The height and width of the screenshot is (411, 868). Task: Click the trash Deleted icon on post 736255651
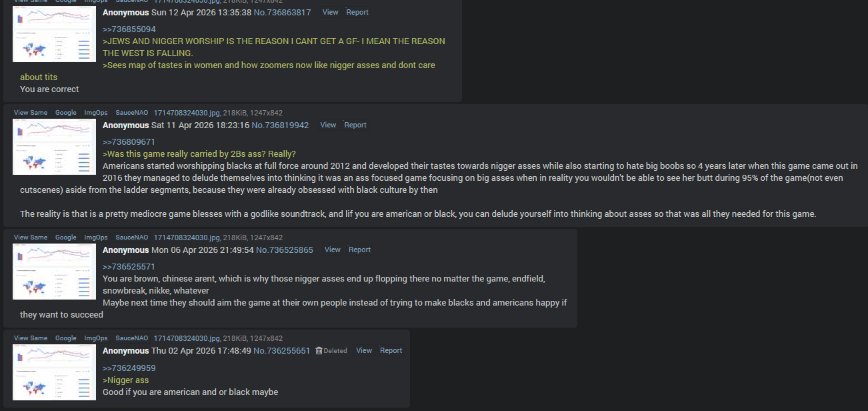point(319,351)
